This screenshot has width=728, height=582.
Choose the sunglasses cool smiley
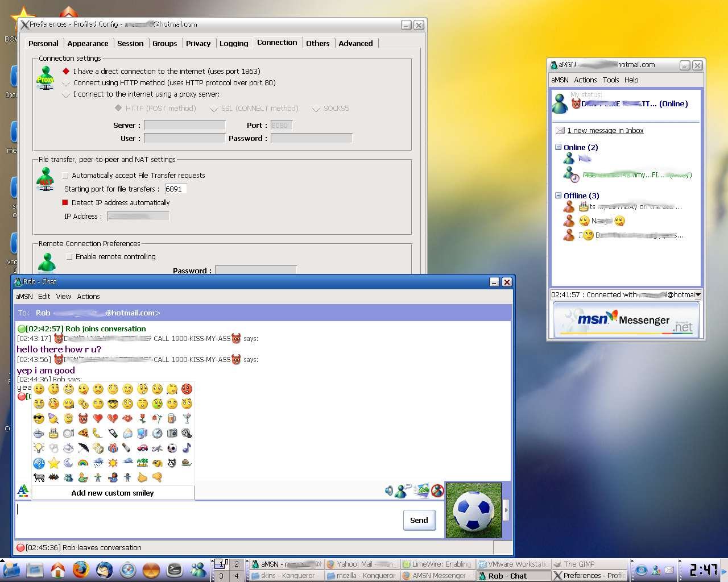pos(39,419)
